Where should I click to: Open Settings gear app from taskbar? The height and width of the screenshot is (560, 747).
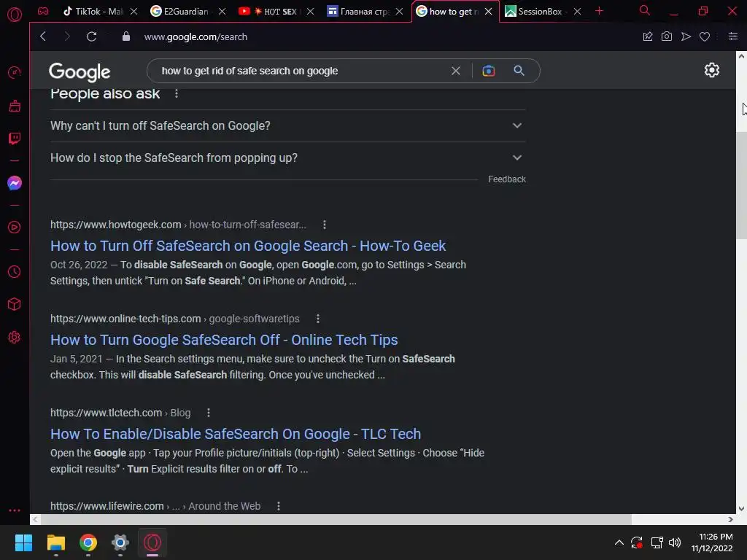120,542
